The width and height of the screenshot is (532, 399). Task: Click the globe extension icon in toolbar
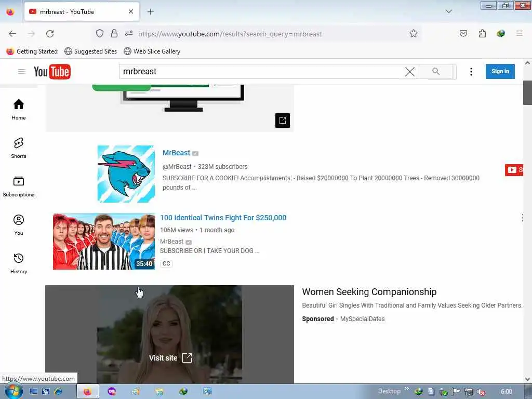tap(500, 33)
